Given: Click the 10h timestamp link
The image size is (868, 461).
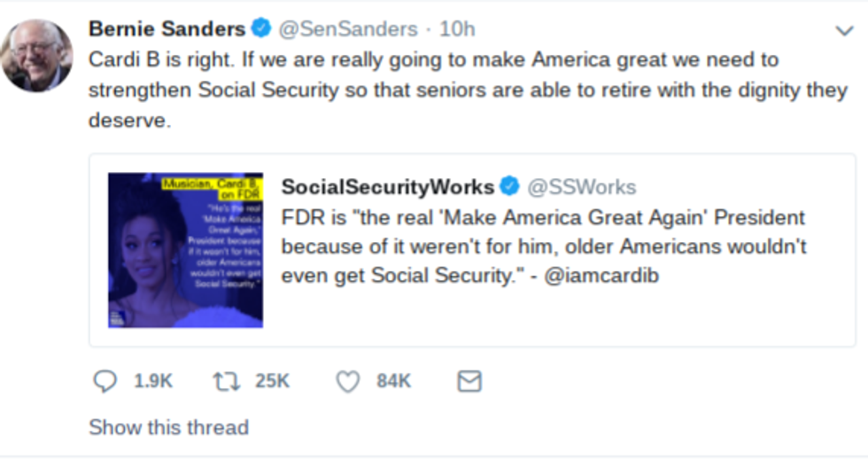Looking at the screenshot, I should [457, 29].
